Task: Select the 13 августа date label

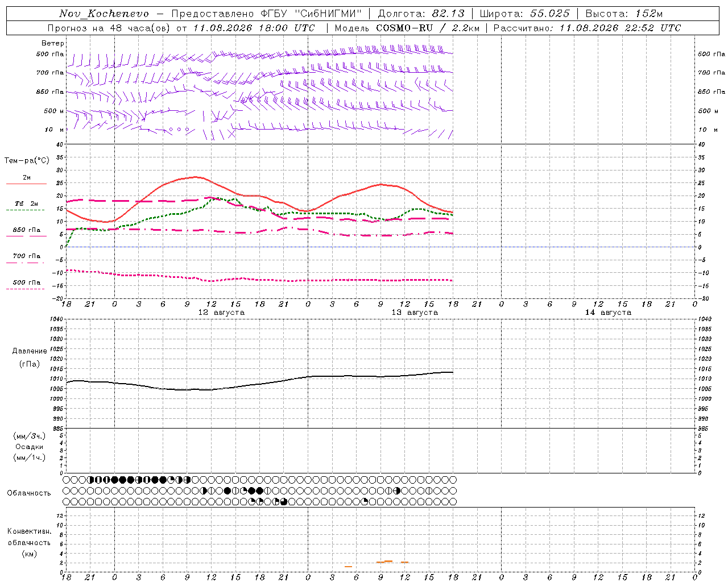Action: tap(415, 313)
